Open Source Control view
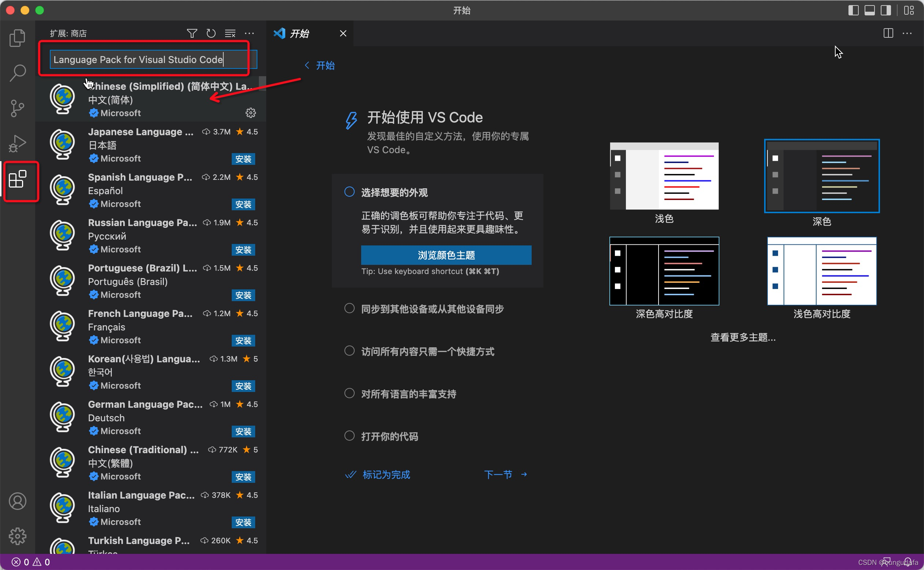The width and height of the screenshot is (924, 570). pos(17,108)
